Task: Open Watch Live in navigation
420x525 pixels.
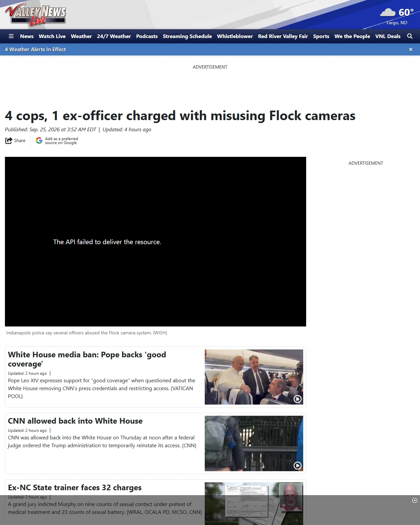Action: (x=52, y=36)
